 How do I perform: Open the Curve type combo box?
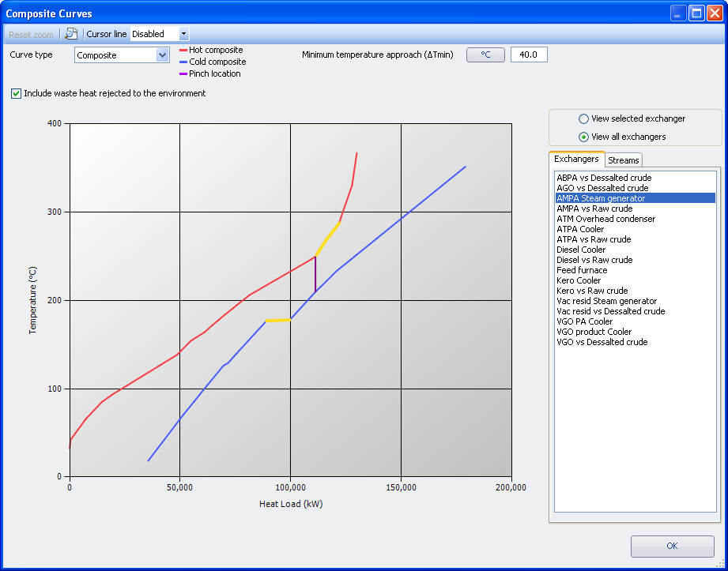[122, 55]
